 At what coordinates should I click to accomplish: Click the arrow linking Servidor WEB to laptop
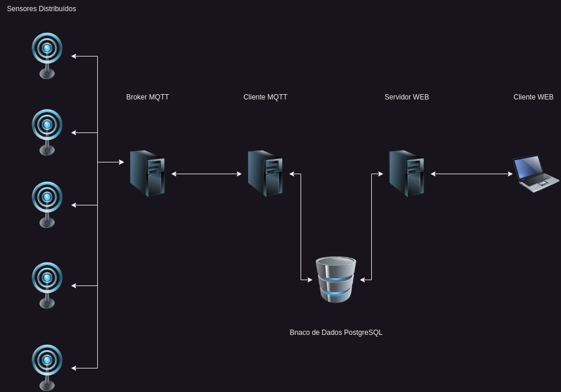tap(471, 174)
